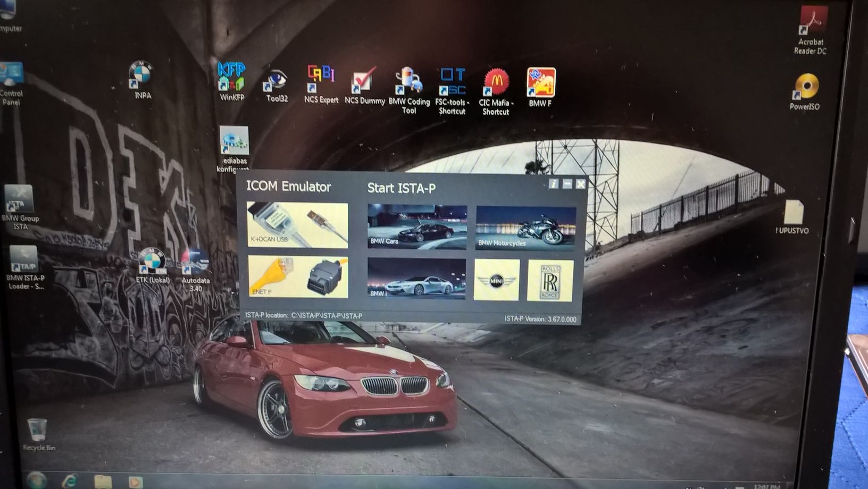Open the Tool32 shortcut
This screenshot has width=868, height=489.
click(276, 82)
